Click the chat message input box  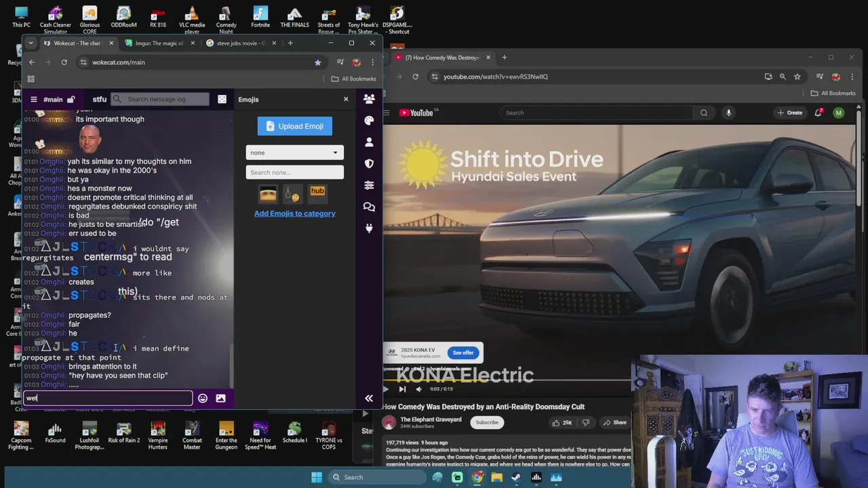pyautogui.click(x=108, y=398)
